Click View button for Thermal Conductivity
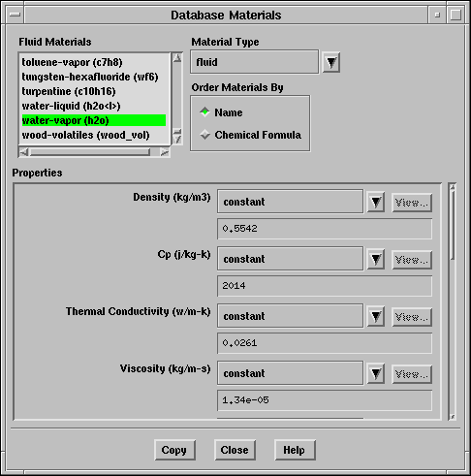 click(412, 317)
